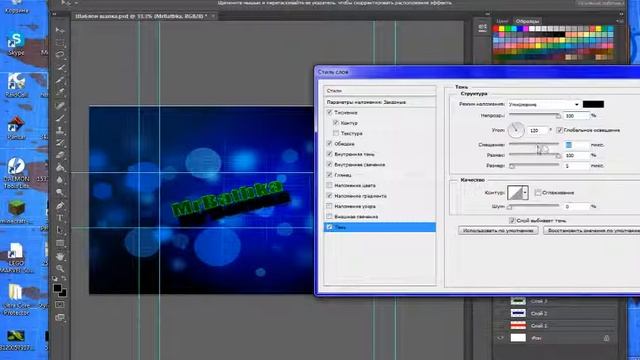
Task: Select the Brush tool
Action: click(60, 118)
